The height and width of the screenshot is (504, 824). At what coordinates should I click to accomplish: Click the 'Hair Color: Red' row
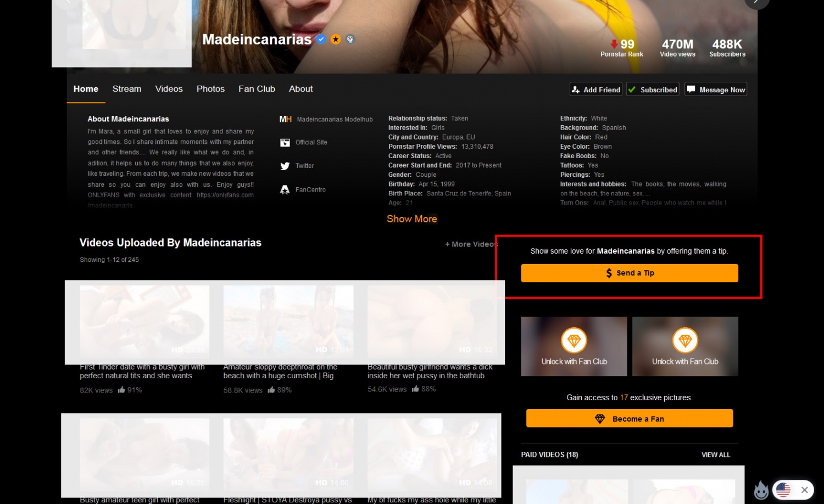click(583, 137)
